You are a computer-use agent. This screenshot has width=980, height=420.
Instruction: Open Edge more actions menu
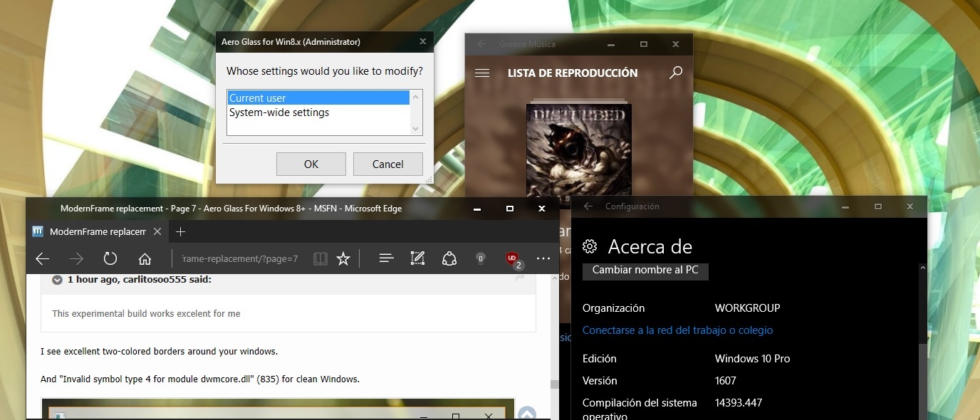[543, 258]
